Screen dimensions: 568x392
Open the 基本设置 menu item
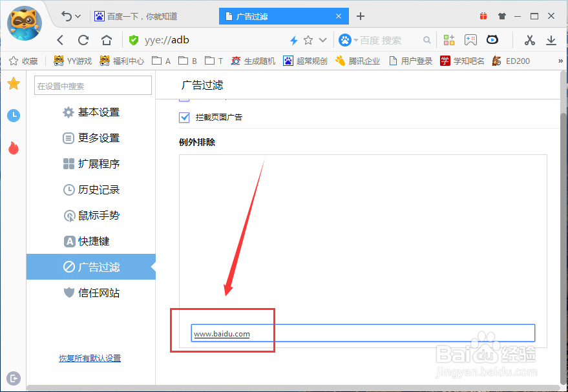point(91,112)
